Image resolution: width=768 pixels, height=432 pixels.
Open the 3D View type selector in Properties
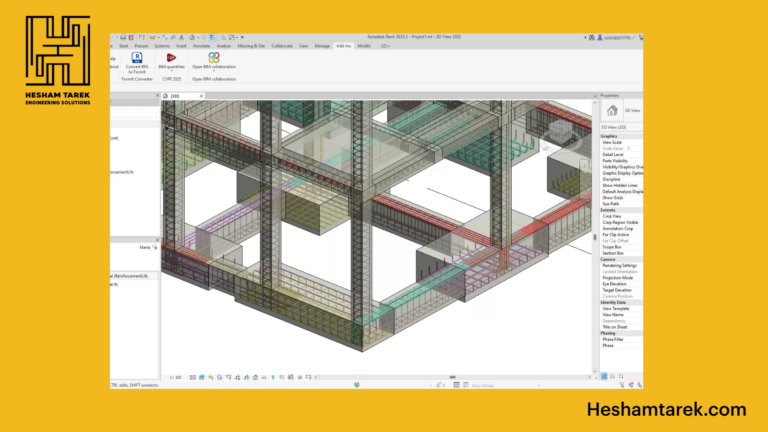click(x=621, y=111)
